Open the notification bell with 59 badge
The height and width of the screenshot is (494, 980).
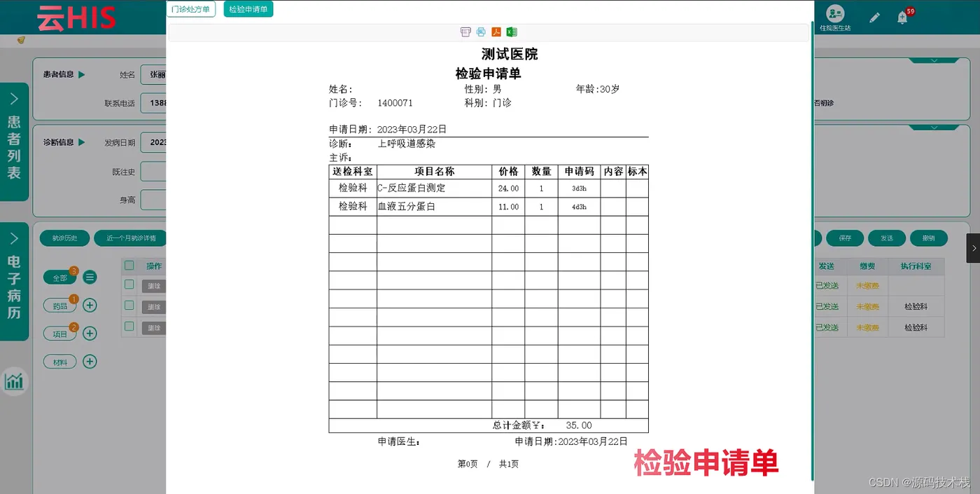[x=903, y=18]
